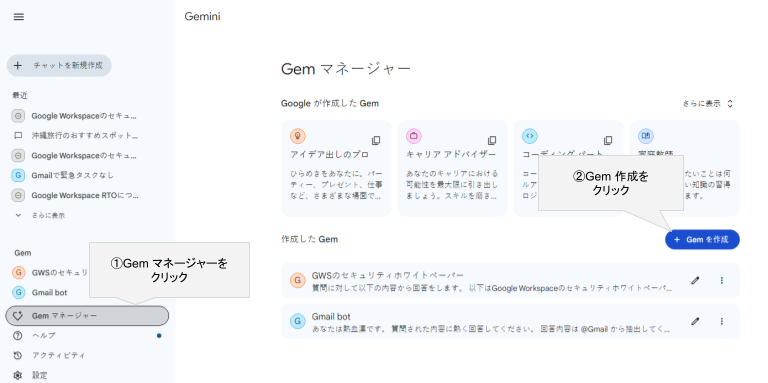Click the code brackets icon on coding Gem
The width and height of the screenshot is (768, 383).
click(530, 136)
